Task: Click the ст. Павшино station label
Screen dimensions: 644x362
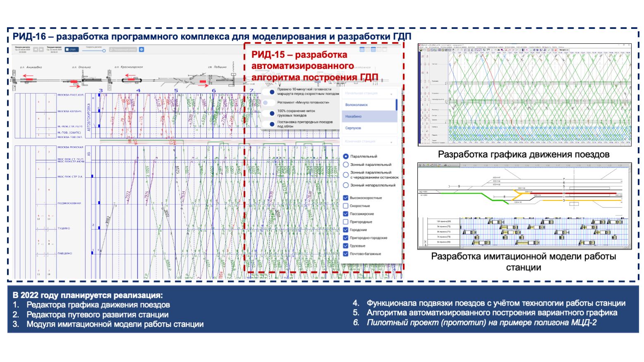Action: [x=217, y=67]
